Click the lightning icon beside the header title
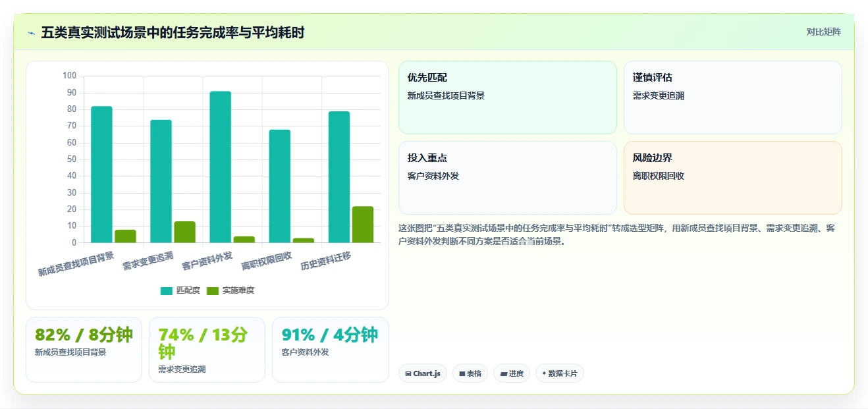Image resolution: width=868 pixels, height=409 pixels. [x=31, y=33]
